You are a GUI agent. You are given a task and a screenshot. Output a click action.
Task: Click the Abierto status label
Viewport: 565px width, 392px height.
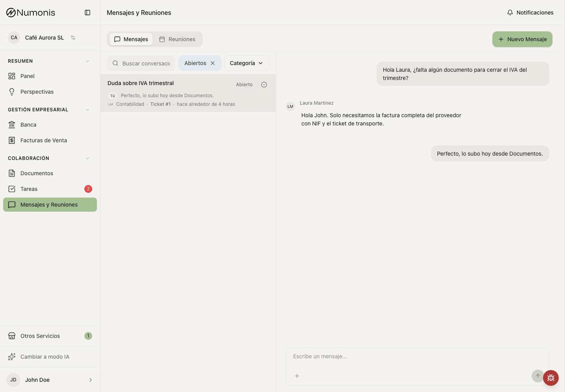(x=244, y=85)
